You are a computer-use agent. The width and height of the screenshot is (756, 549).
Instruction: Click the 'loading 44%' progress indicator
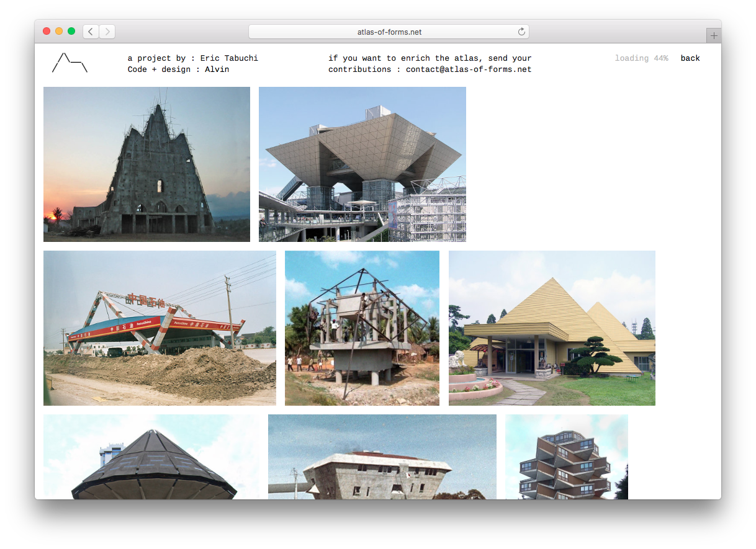(641, 58)
